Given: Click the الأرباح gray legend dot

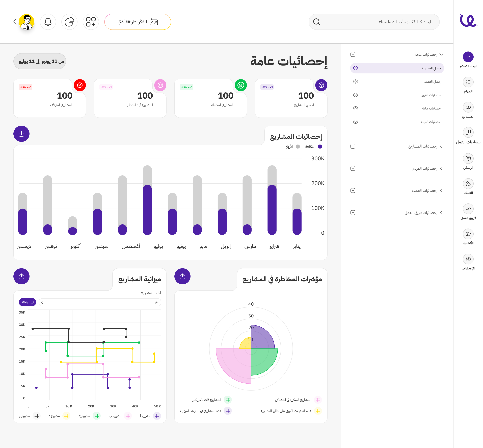Looking at the screenshot, I should (298, 146).
